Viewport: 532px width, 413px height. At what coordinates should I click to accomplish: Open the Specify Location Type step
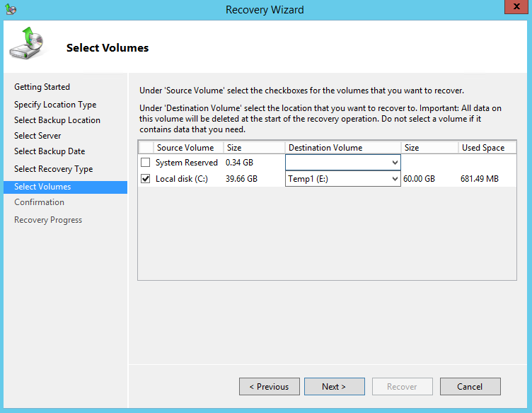pyautogui.click(x=55, y=105)
